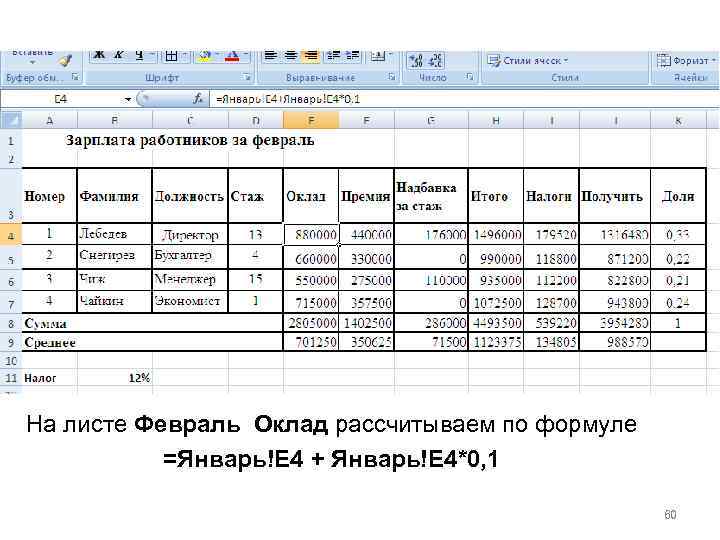
Task: Apply cell borders with the Borders icon
Action: (171, 56)
